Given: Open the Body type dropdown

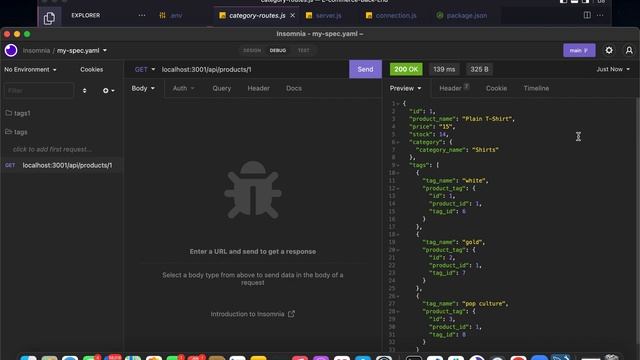Looking at the screenshot, I should (x=143, y=88).
